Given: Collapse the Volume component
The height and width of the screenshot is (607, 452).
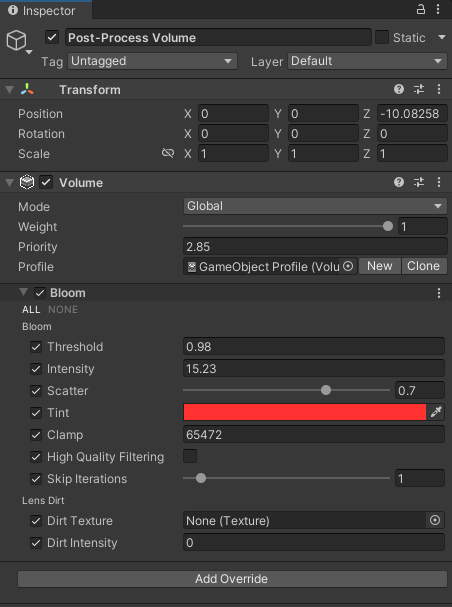Looking at the screenshot, I should tap(10, 183).
